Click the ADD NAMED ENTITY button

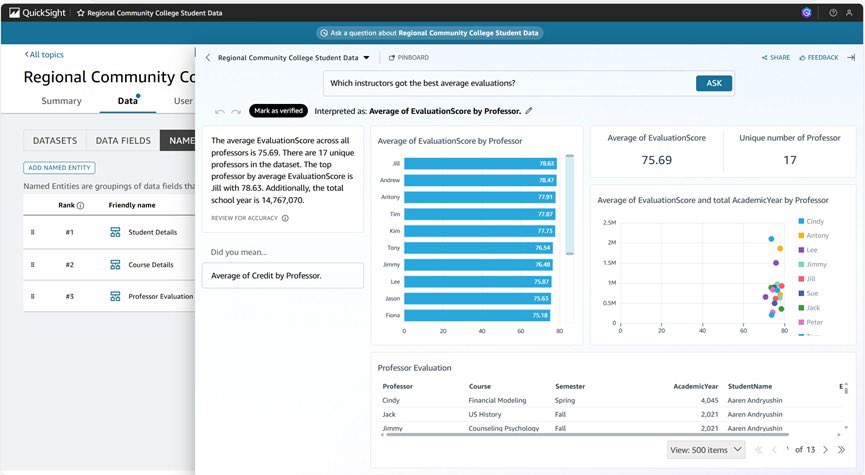[59, 168]
